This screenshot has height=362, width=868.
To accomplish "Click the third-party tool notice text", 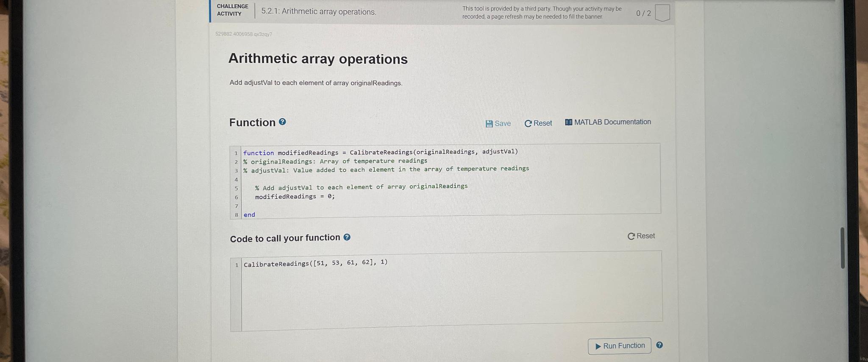I will (x=542, y=13).
